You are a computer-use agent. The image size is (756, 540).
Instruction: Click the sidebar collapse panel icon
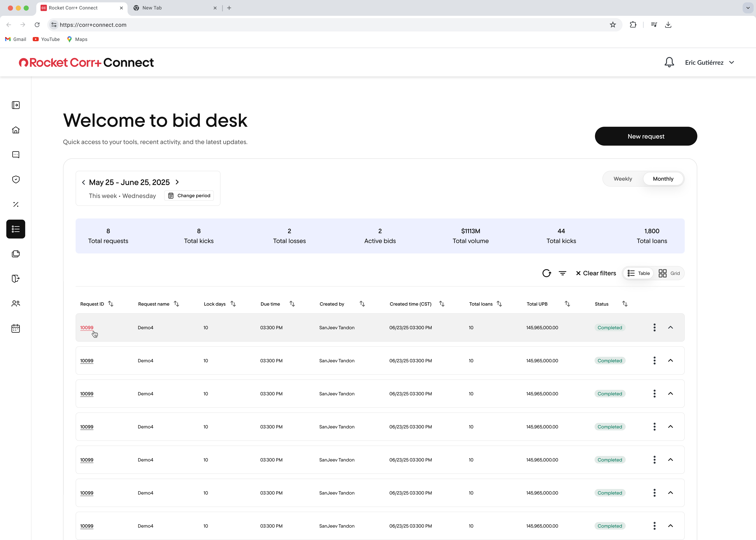click(16, 105)
